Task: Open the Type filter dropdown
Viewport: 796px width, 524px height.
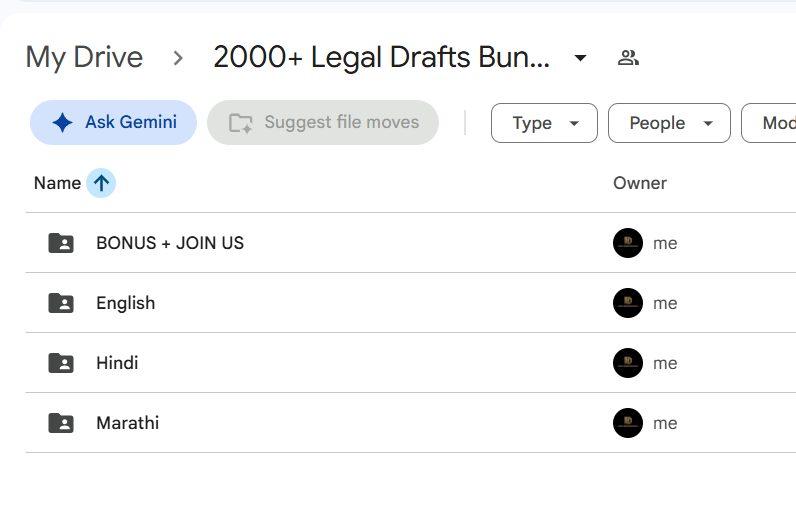Action: pos(544,123)
